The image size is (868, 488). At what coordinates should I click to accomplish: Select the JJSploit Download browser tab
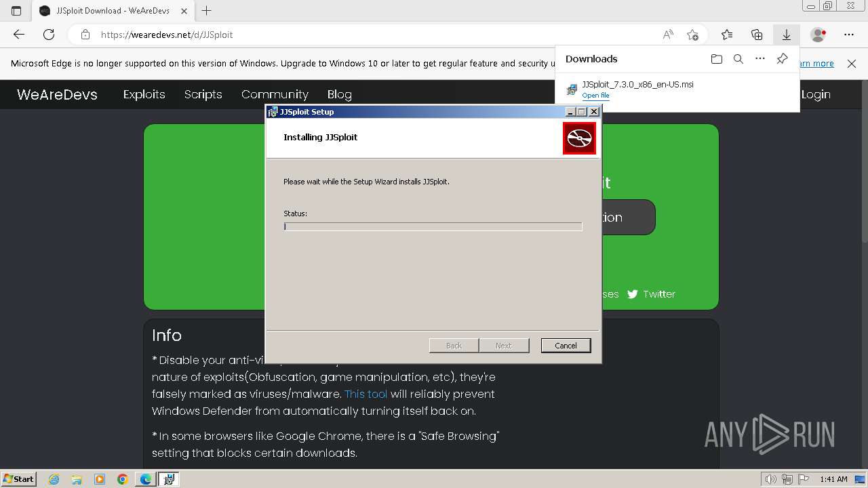tap(112, 11)
